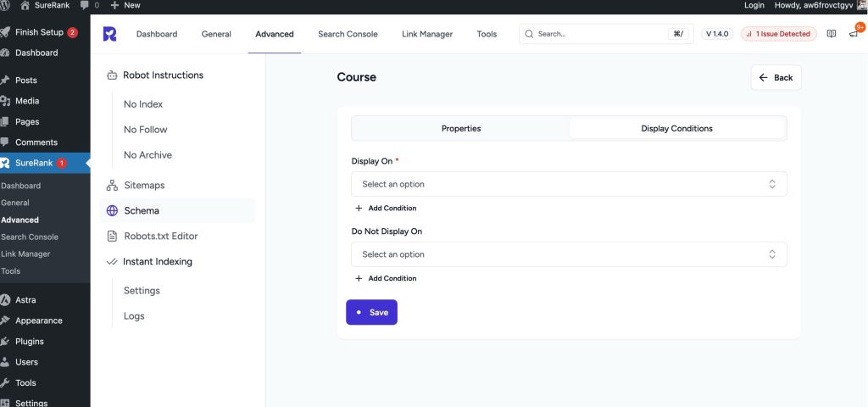The width and height of the screenshot is (868, 407).
Task: Open the 1 Issue Detected badge
Action: pos(777,34)
